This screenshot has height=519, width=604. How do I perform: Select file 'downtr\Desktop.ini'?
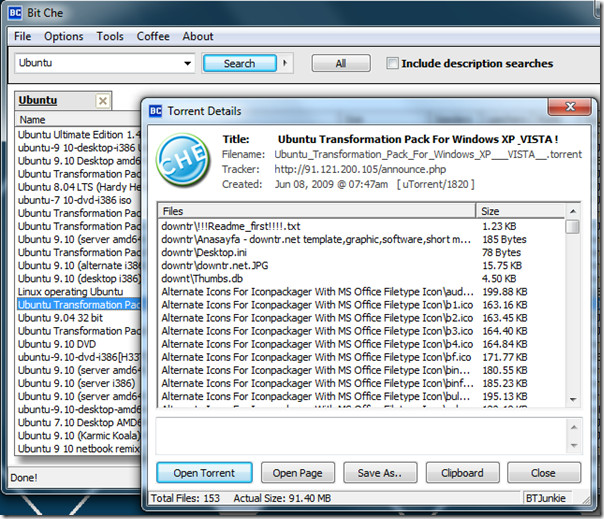[361, 252]
